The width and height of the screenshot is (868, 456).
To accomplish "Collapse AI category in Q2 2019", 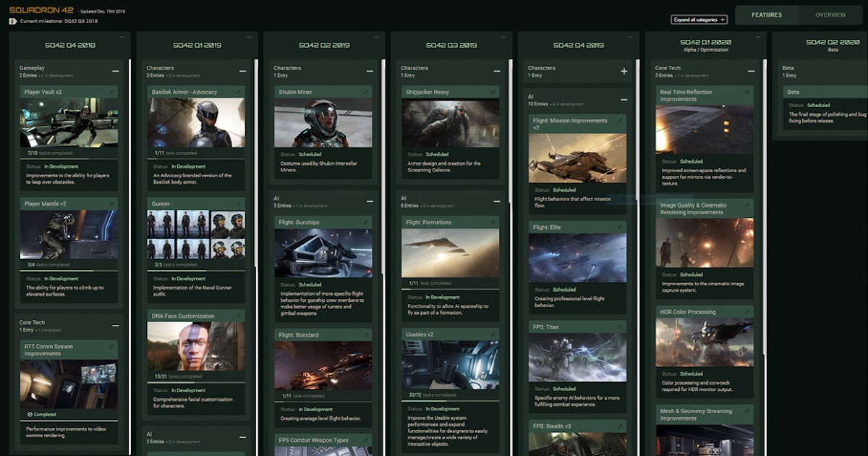I will pyautogui.click(x=370, y=201).
